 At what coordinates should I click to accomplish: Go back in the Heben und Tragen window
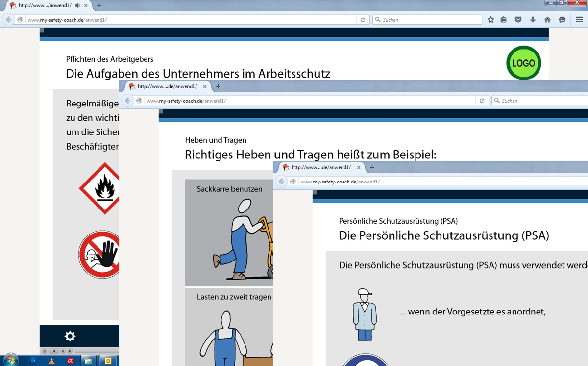coord(128,101)
